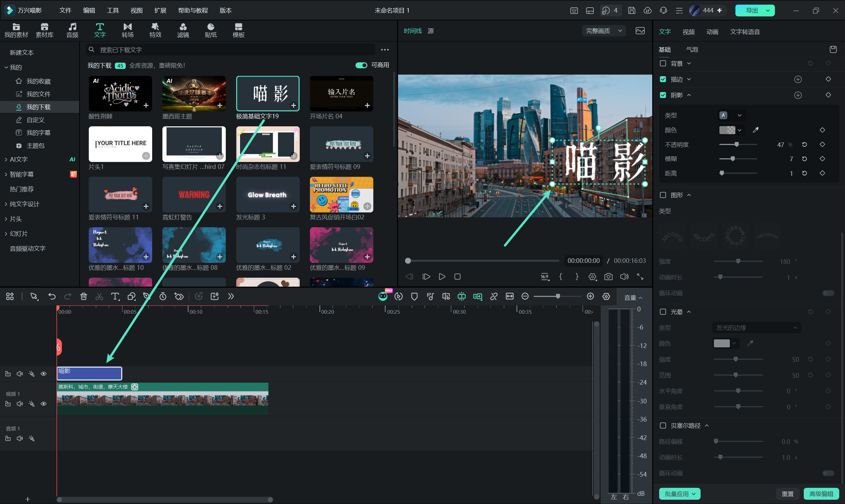
Task: Stop preview playback
Action: pyautogui.click(x=457, y=277)
